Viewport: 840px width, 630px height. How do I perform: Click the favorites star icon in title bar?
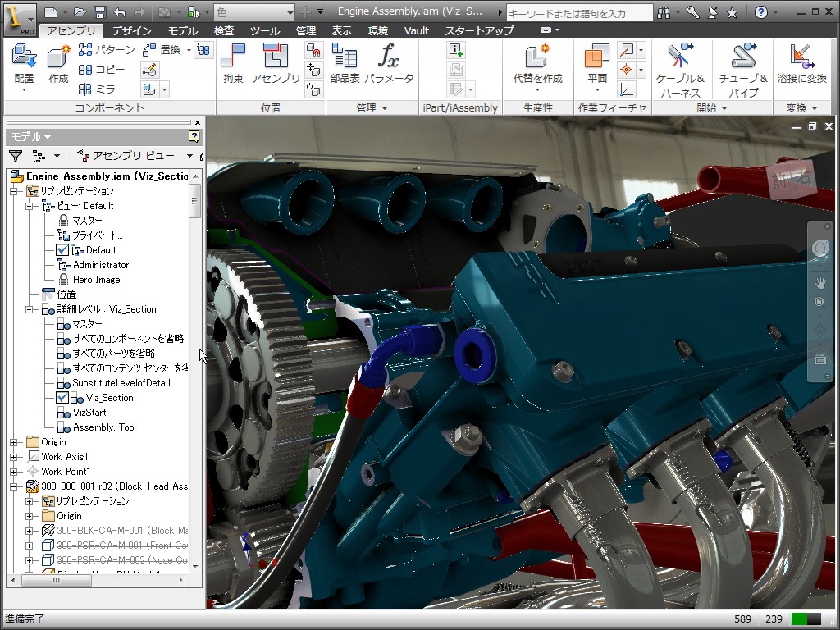pos(732,11)
